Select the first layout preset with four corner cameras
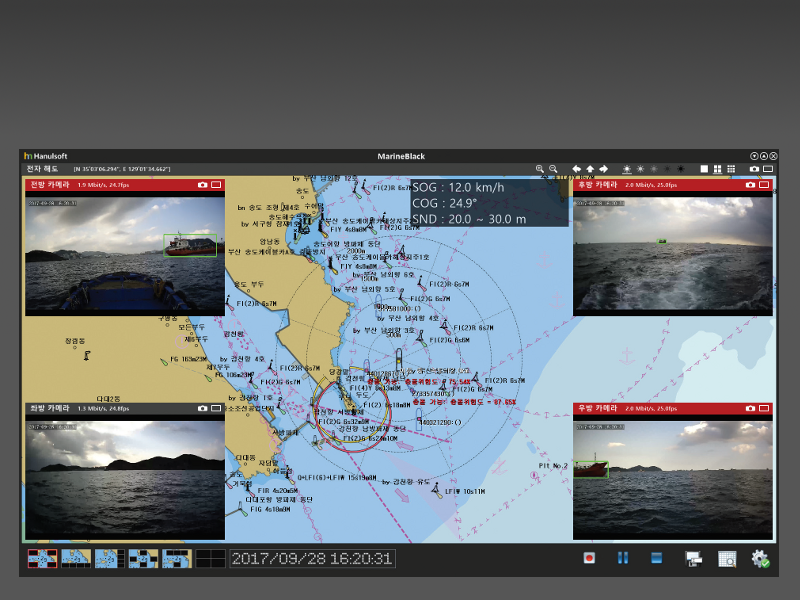800x600 pixels. [41, 558]
